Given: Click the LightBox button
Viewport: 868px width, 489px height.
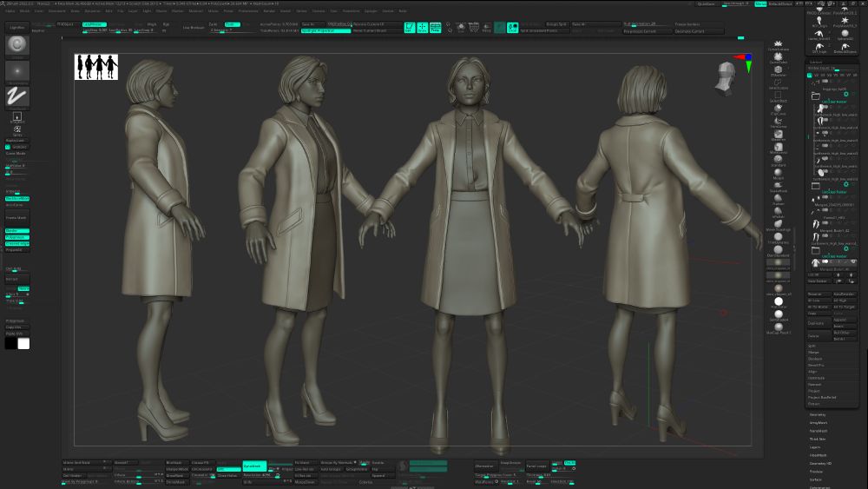Looking at the screenshot, I should click(x=17, y=27).
